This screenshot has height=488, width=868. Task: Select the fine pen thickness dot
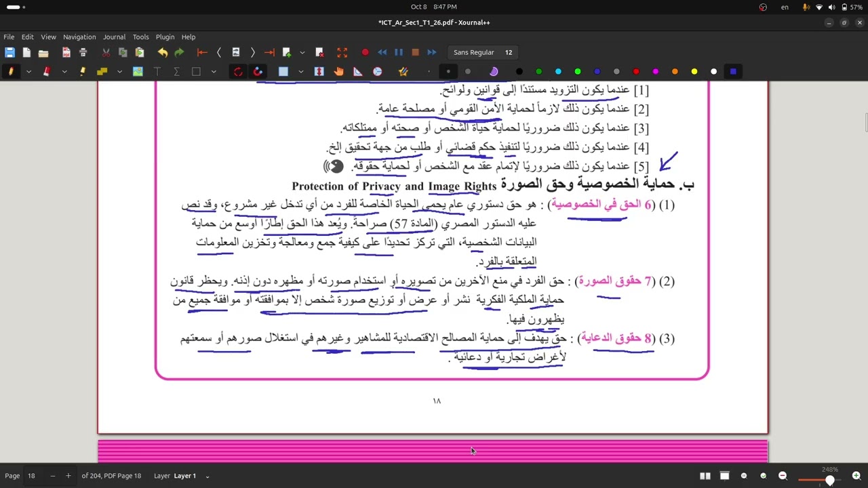[x=429, y=71]
